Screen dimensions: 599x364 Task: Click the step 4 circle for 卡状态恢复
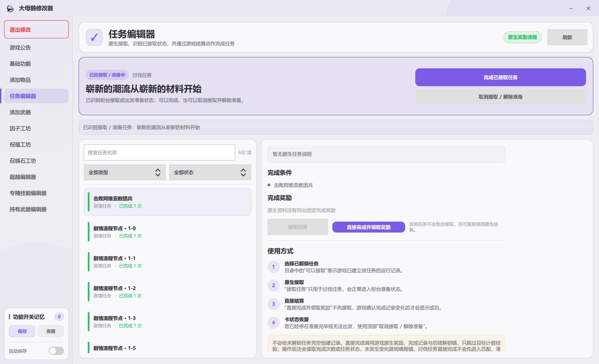click(x=273, y=323)
